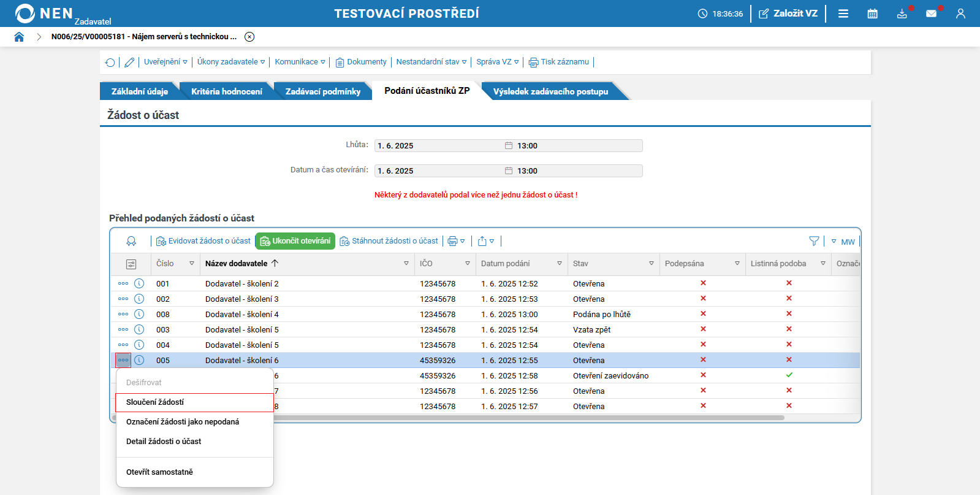Open the header downloads icon
The width and height of the screenshot is (980, 495).
902,13
